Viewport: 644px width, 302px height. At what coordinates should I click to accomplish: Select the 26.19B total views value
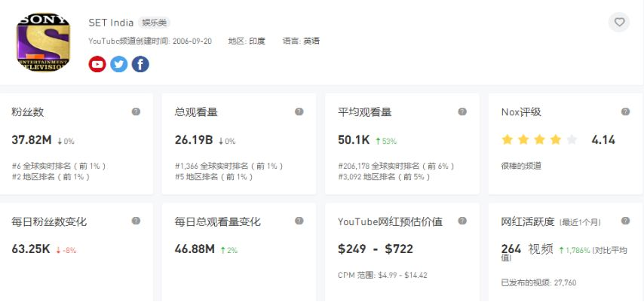tap(194, 140)
